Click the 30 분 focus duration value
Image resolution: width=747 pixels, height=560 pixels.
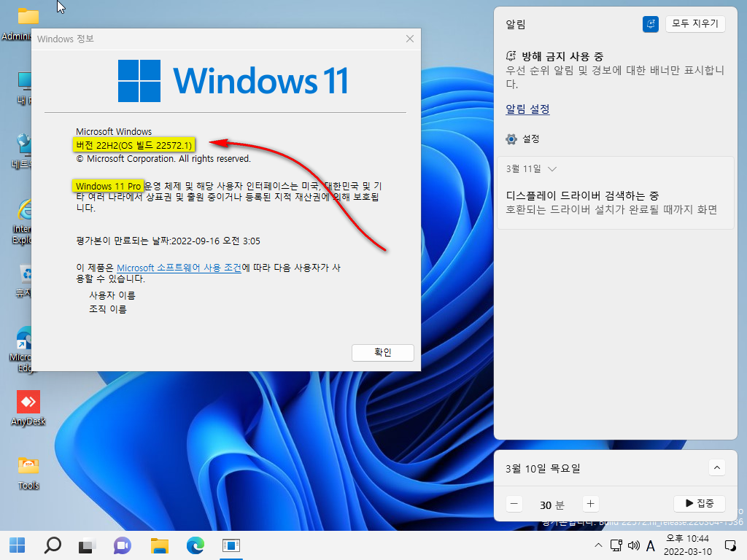pyautogui.click(x=551, y=505)
